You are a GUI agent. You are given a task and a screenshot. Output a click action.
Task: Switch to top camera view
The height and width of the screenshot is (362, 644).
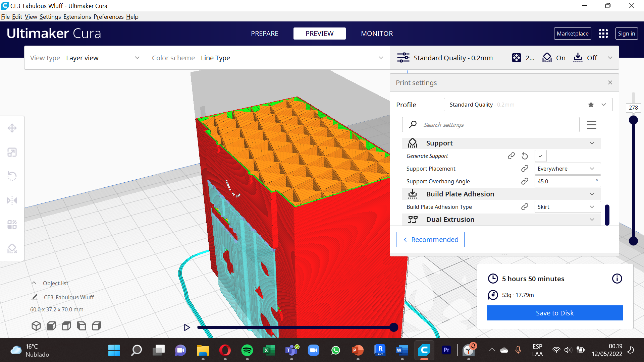tap(66, 326)
